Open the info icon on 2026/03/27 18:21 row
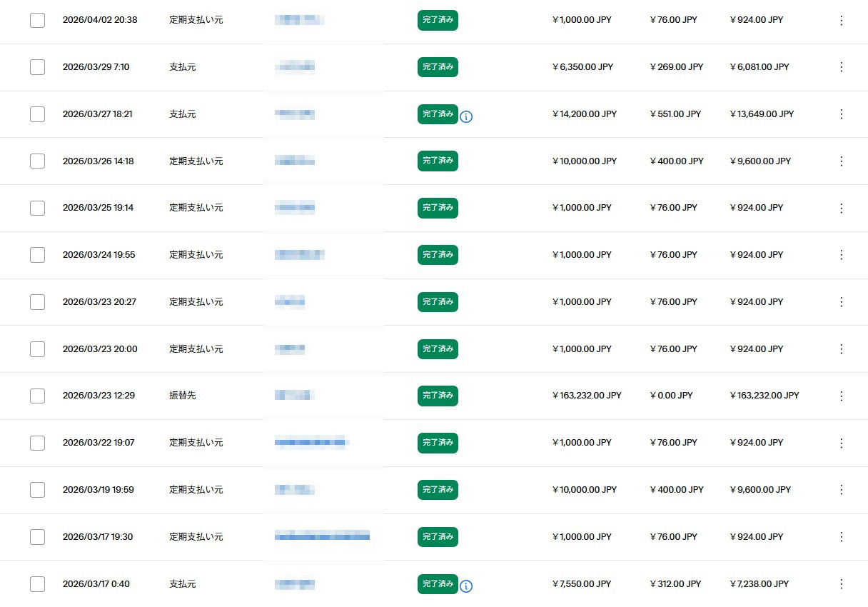Screen dimensions: 868x607 click(x=466, y=116)
